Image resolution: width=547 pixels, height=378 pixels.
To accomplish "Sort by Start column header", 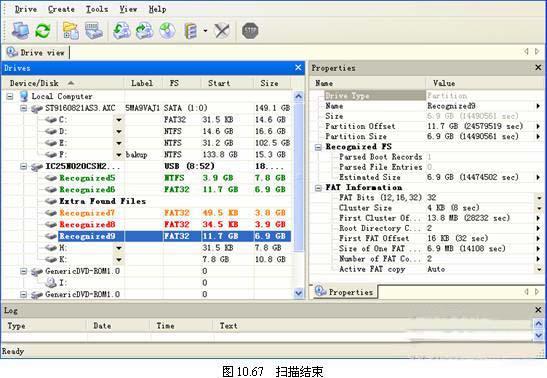I will [x=227, y=83].
